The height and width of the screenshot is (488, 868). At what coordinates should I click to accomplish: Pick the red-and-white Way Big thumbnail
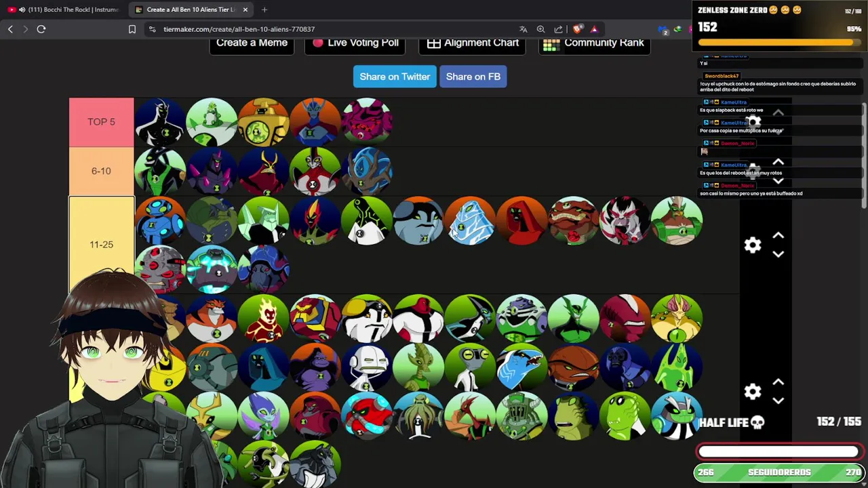click(315, 171)
